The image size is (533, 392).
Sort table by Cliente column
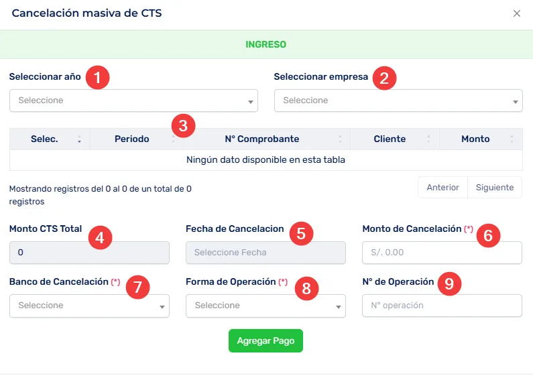coord(390,139)
